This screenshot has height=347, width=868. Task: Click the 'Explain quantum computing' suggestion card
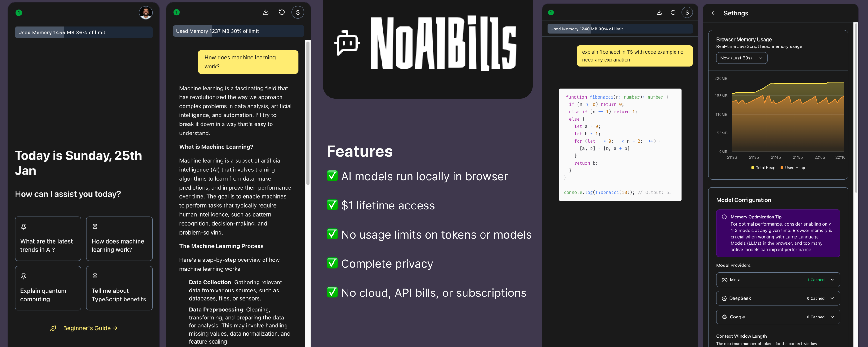coord(48,288)
